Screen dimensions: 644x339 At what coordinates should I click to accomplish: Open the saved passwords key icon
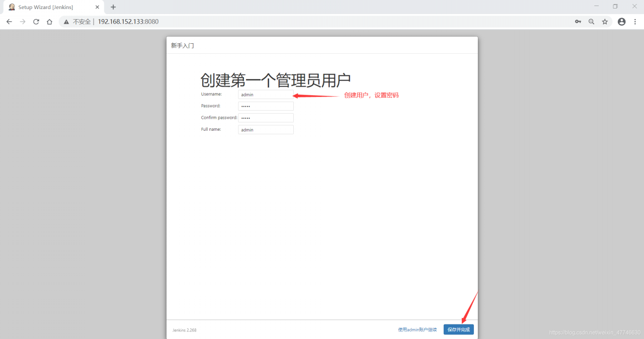click(578, 22)
